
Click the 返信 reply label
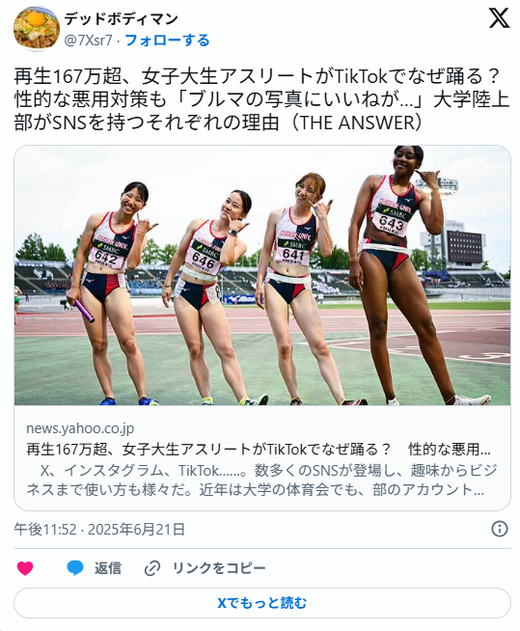[x=108, y=568]
